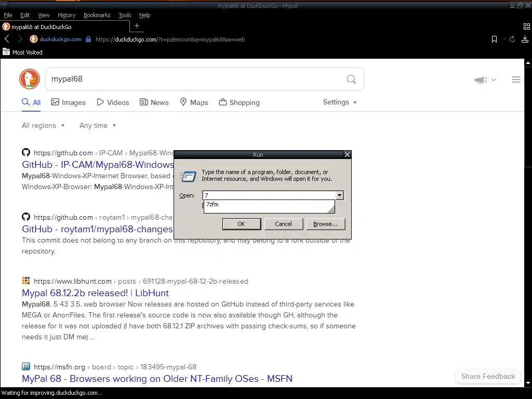Open the MyPal 68 - Browsers working MSFN link

tap(157, 379)
